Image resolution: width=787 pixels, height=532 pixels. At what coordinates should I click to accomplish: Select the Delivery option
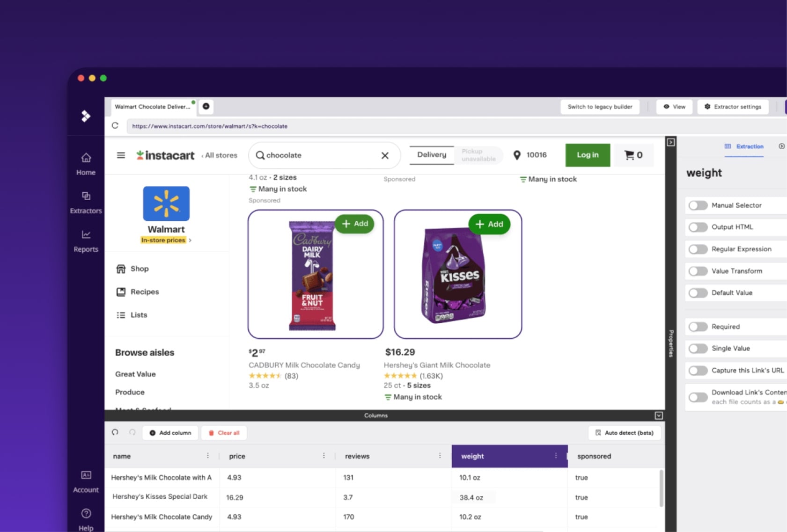pyautogui.click(x=432, y=155)
